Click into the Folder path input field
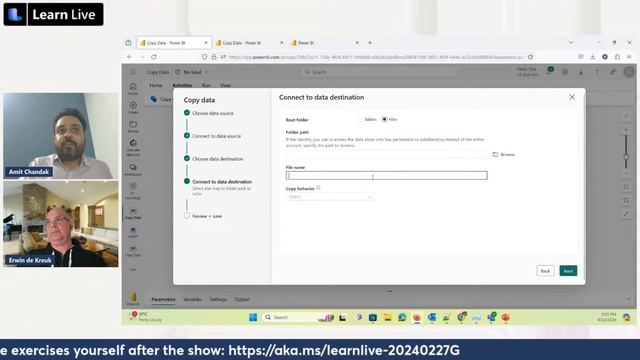The height and width of the screenshot is (360, 640). [x=387, y=154]
